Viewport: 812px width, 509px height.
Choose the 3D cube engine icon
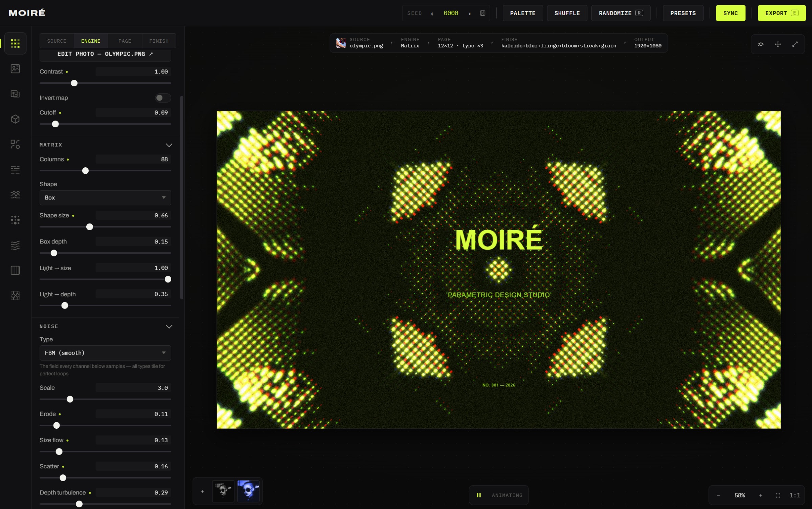(x=15, y=119)
